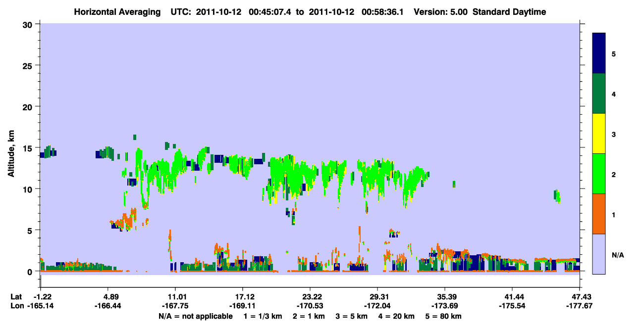Click the Altitude, km axis label

point(11,148)
